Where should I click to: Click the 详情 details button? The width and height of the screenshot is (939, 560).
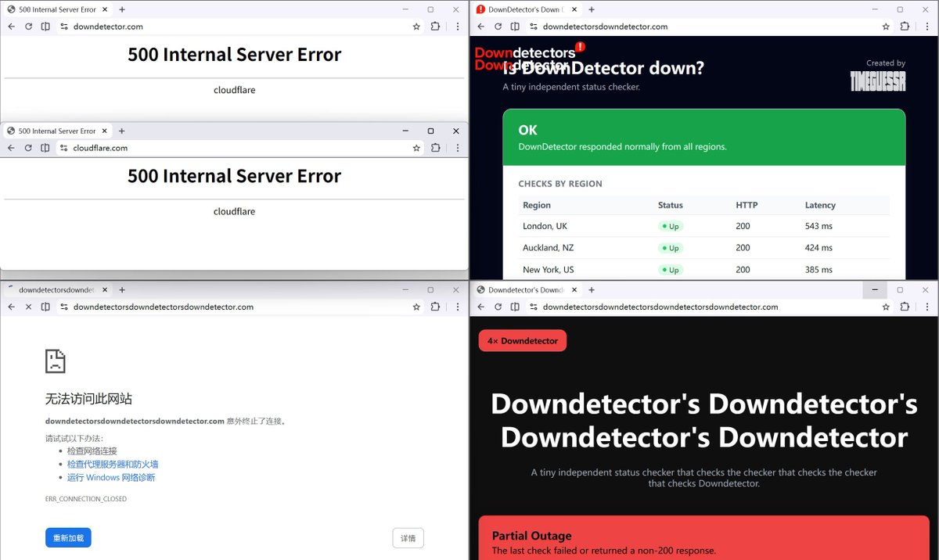408,538
